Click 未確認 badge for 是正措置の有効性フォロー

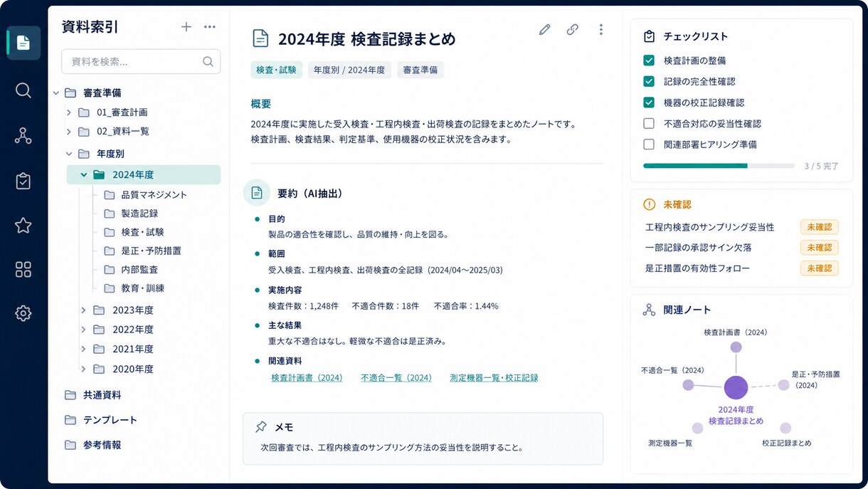tap(820, 268)
